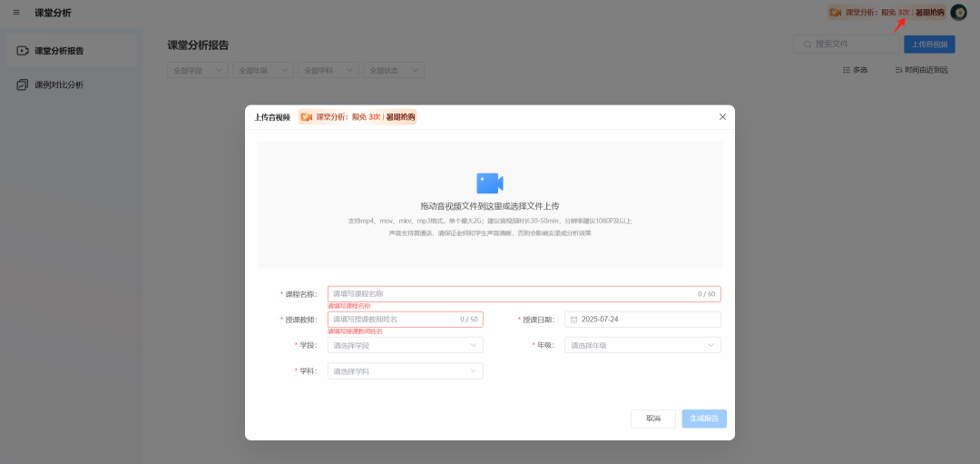Viewport: 980px width, 464px height.
Task: Click the 多选 list icon
Action: coord(847,70)
